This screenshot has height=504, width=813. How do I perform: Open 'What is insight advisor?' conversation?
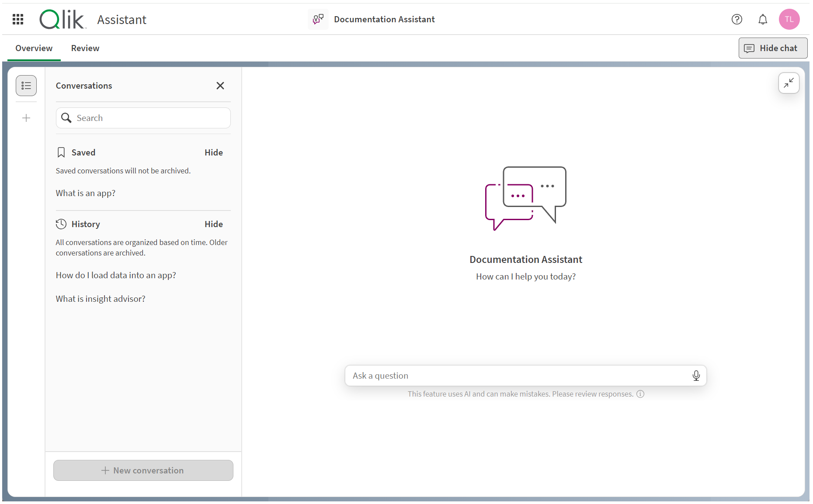[x=101, y=299]
